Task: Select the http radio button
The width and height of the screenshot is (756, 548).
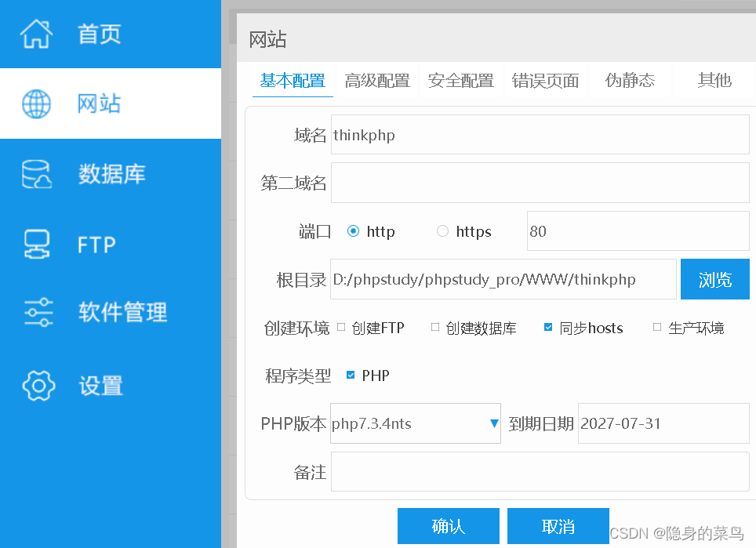Action: 353,231
